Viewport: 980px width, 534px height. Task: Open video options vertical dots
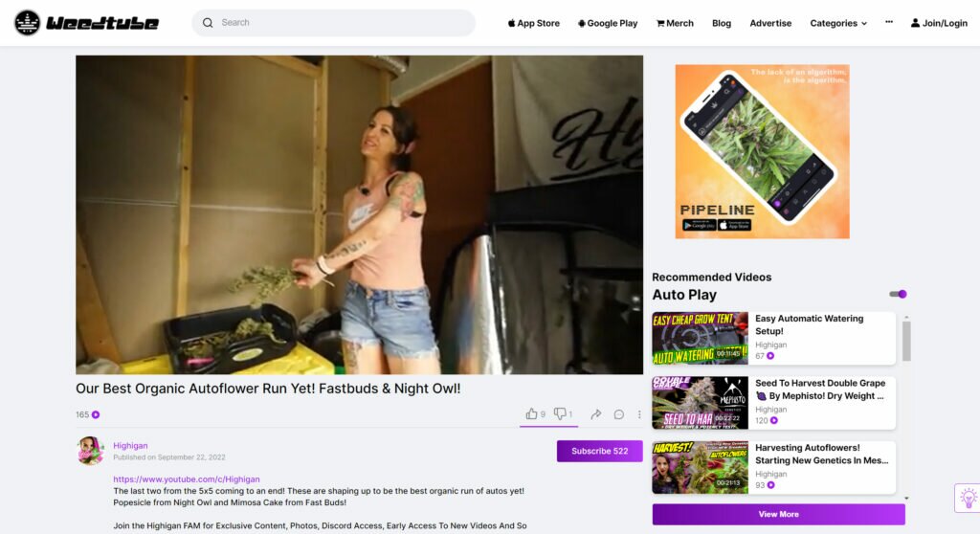639,414
